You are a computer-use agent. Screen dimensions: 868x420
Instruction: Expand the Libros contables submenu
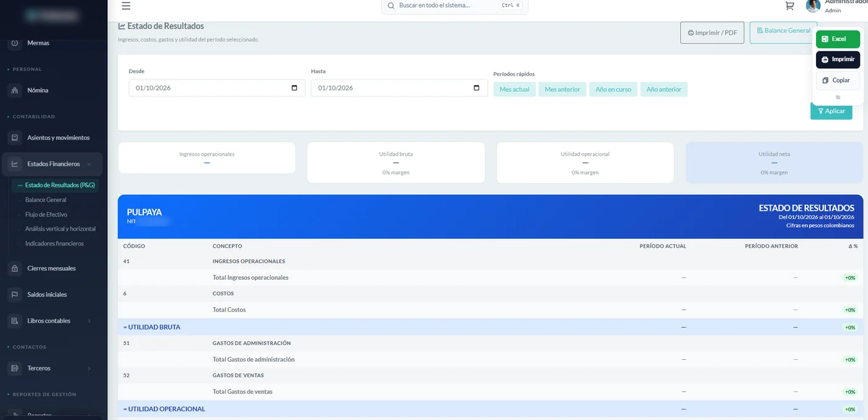89,321
